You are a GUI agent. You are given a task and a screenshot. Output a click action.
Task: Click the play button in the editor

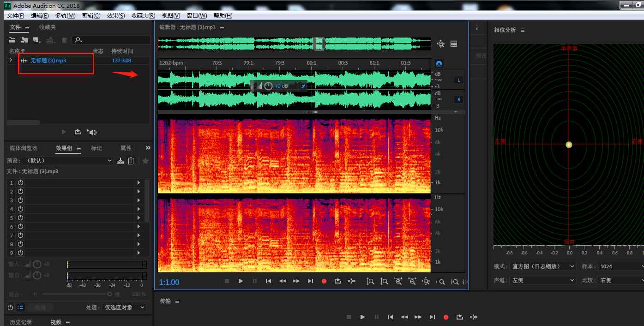point(241,281)
